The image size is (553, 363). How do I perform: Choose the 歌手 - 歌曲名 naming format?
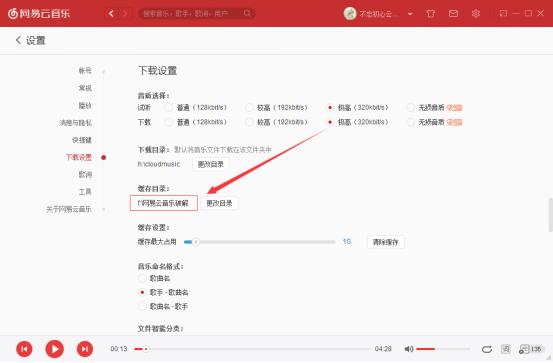[x=142, y=292]
